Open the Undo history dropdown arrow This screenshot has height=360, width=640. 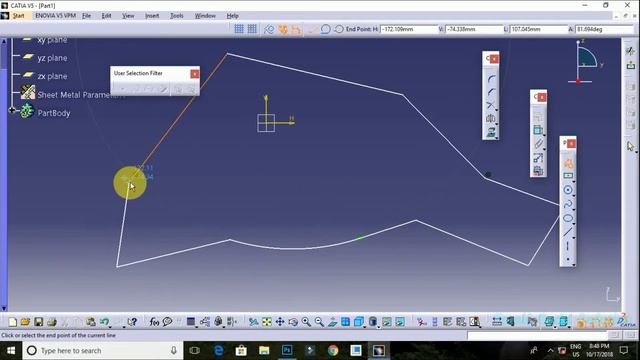click(111, 326)
